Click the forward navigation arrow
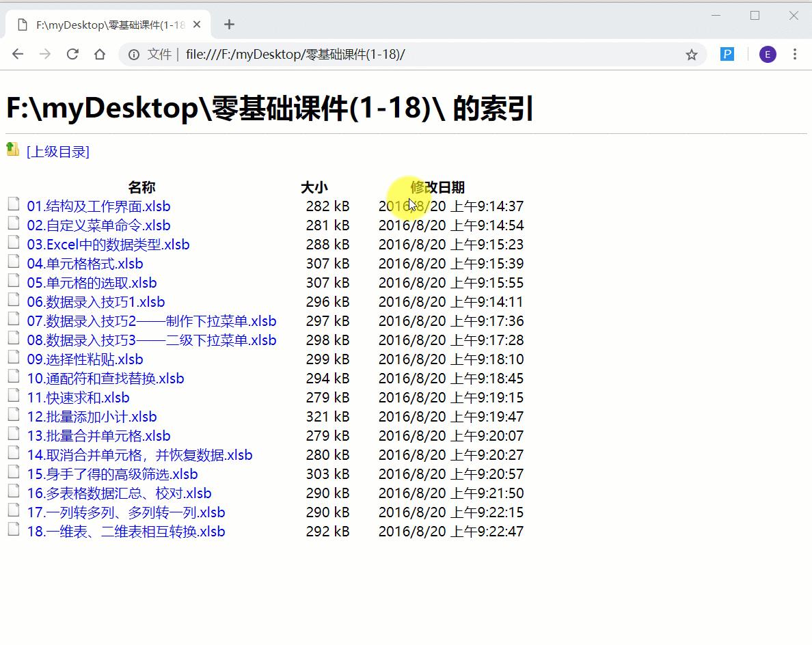 point(44,54)
